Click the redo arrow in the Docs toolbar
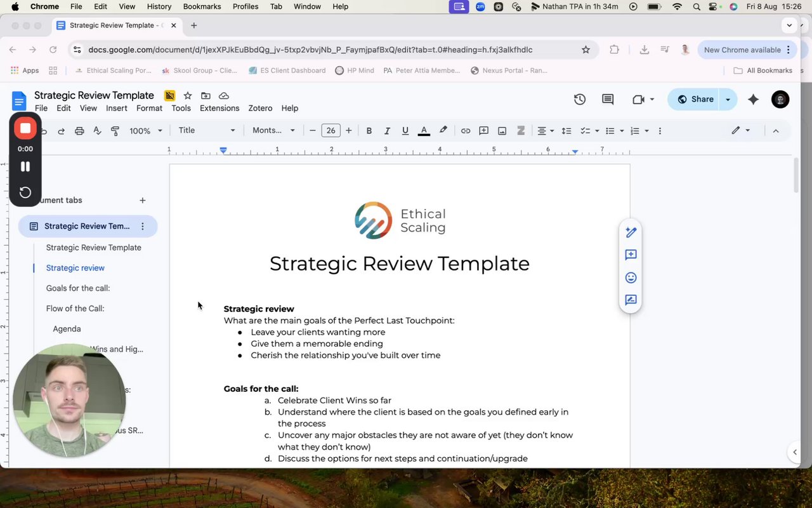The image size is (812, 508). (62, 131)
